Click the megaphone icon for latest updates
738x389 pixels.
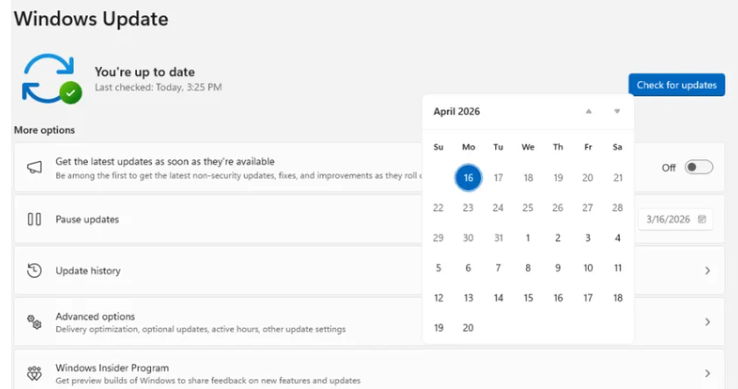coord(34,167)
